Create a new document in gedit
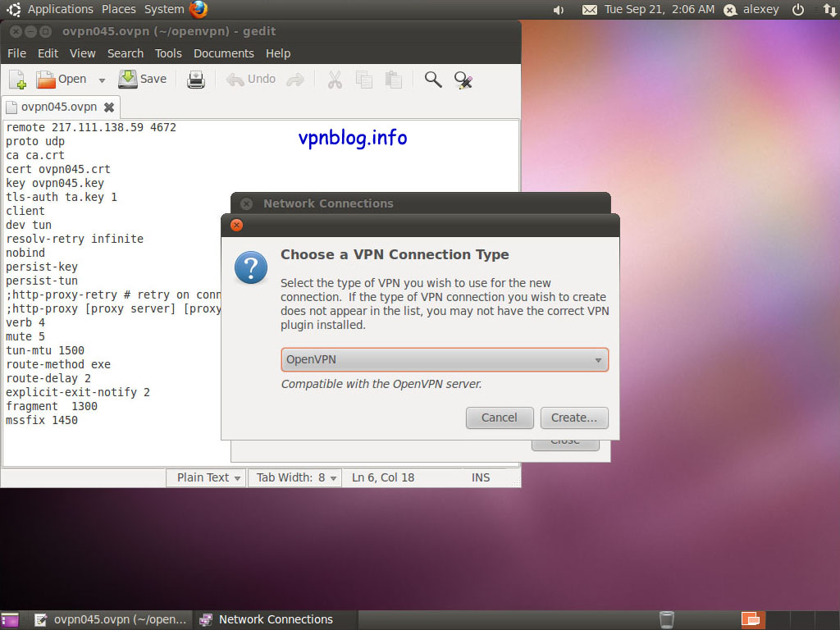 (18, 80)
